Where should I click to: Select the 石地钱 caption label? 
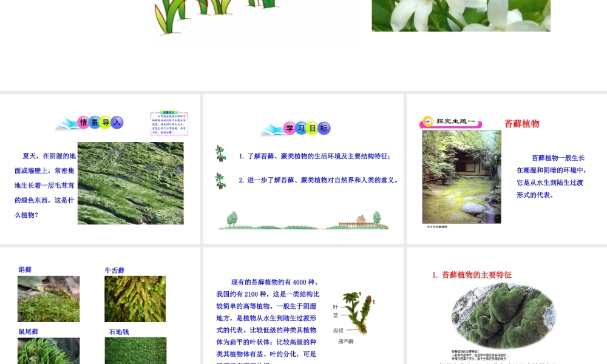119,332
